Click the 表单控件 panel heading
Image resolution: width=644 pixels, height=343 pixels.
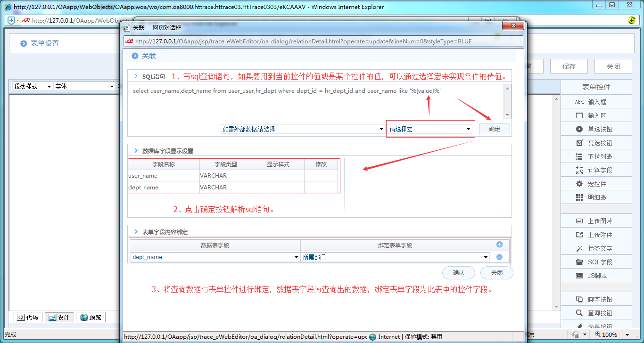click(596, 87)
